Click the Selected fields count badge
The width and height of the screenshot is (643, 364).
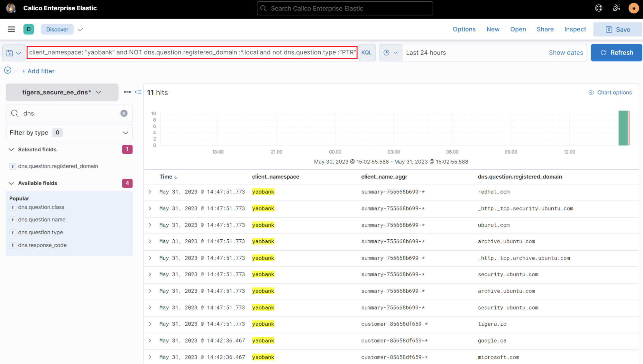coord(127,149)
